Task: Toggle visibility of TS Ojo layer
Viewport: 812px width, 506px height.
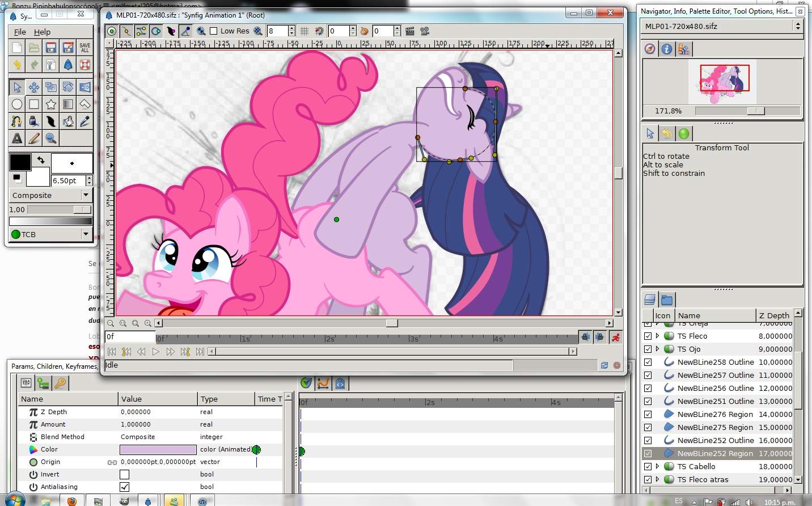Action: (648, 349)
